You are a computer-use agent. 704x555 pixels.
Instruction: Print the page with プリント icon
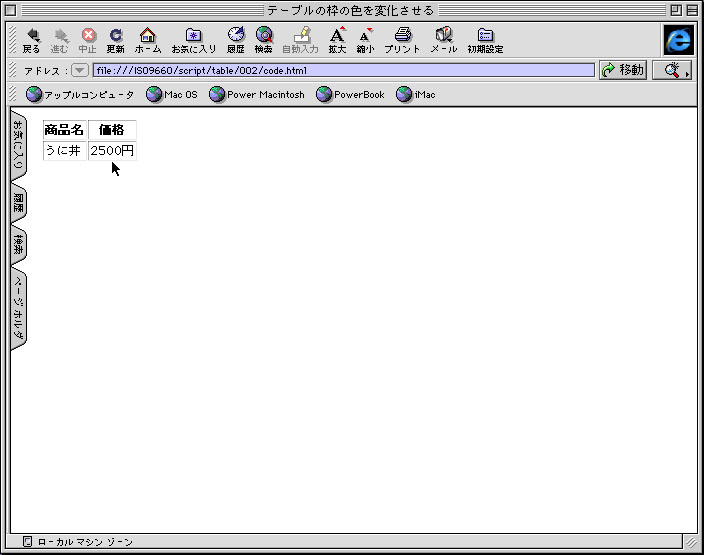[x=402, y=40]
